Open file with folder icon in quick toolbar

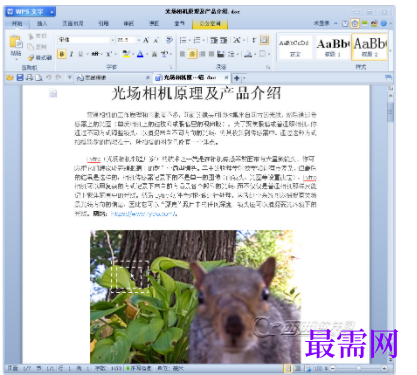tap(10, 78)
